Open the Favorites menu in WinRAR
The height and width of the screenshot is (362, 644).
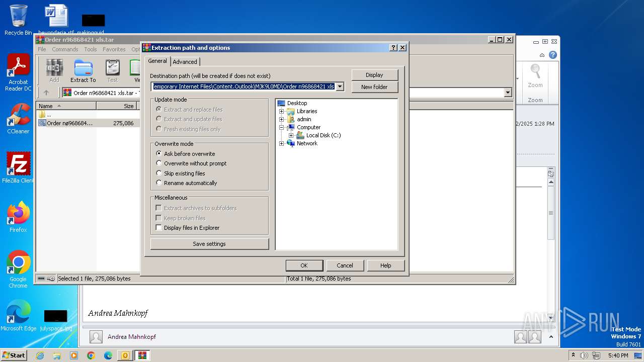pos(114,49)
